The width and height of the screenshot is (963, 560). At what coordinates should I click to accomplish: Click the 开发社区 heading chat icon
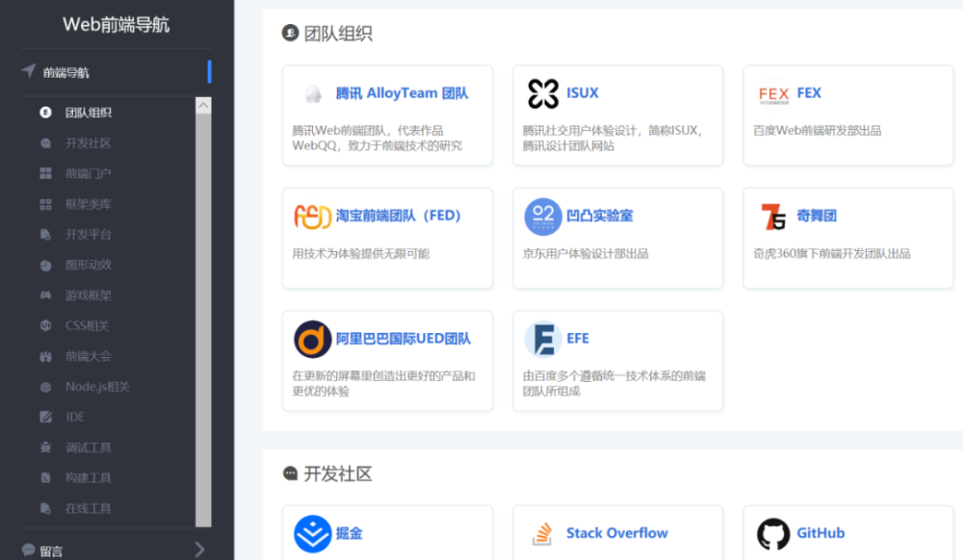[x=290, y=472]
